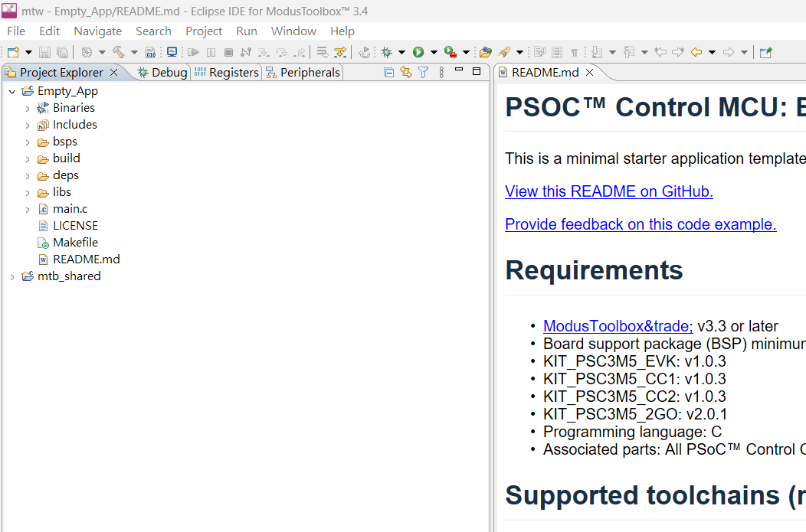806x532 pixels.
Task: Click the Build hammer icon
Action: 118,52
